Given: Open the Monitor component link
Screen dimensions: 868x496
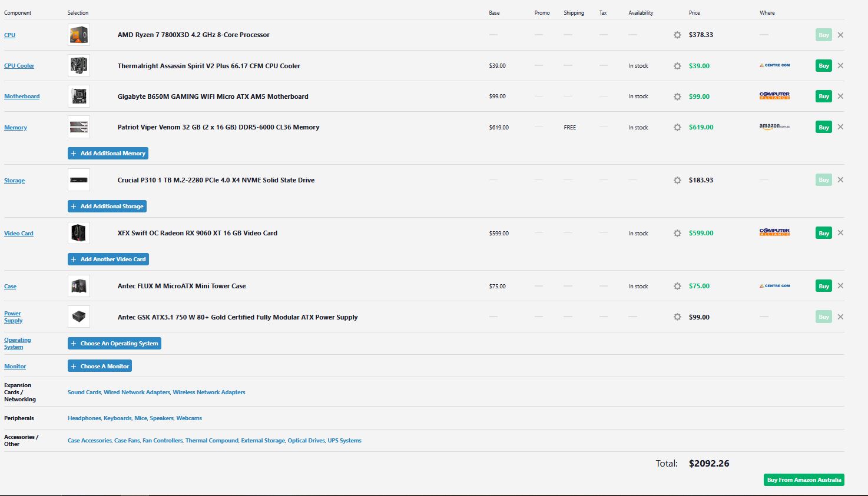Looking at the screenshot, I should tap(15, 367).
